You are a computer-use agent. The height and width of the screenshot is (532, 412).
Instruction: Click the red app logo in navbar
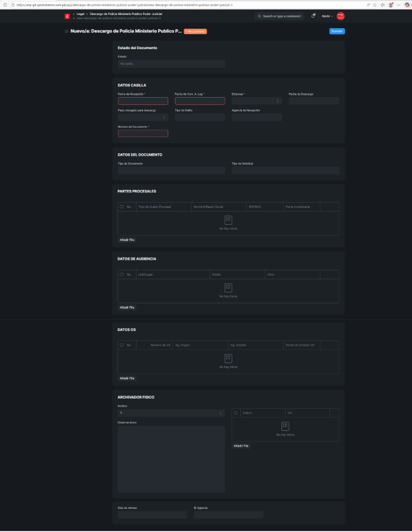click(67, 16)
